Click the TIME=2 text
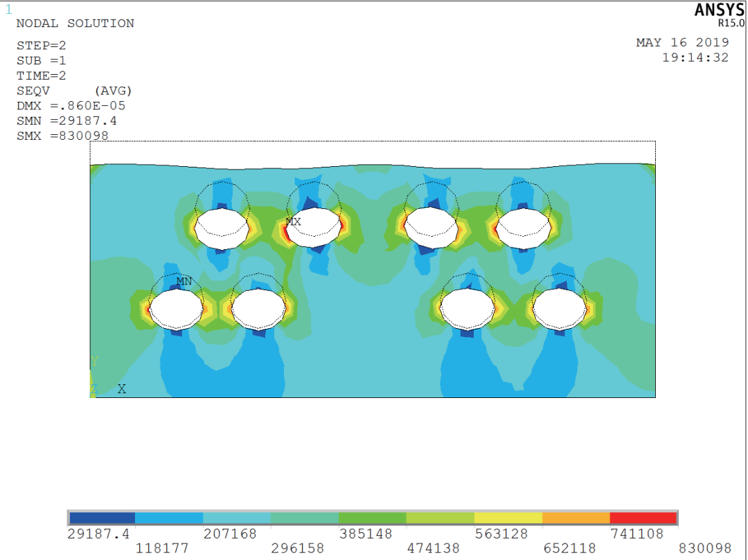Screen dimensions: 748x560 (x=42, y=75)
